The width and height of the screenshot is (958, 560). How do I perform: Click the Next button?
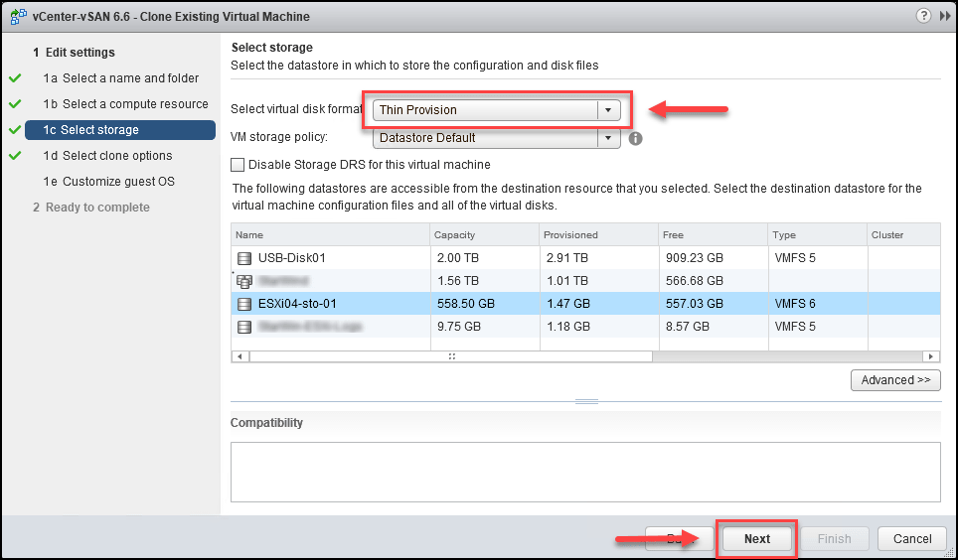click(757, 538)
